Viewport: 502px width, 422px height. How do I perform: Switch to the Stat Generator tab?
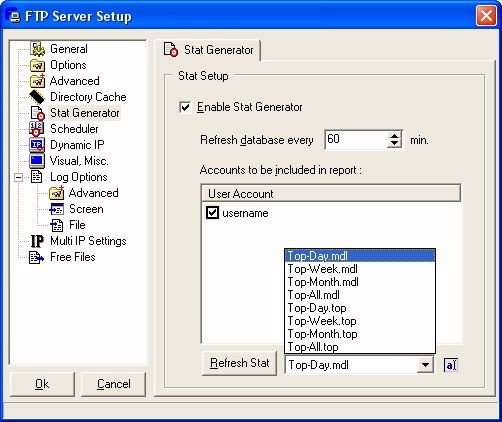(x=208, y=50)
